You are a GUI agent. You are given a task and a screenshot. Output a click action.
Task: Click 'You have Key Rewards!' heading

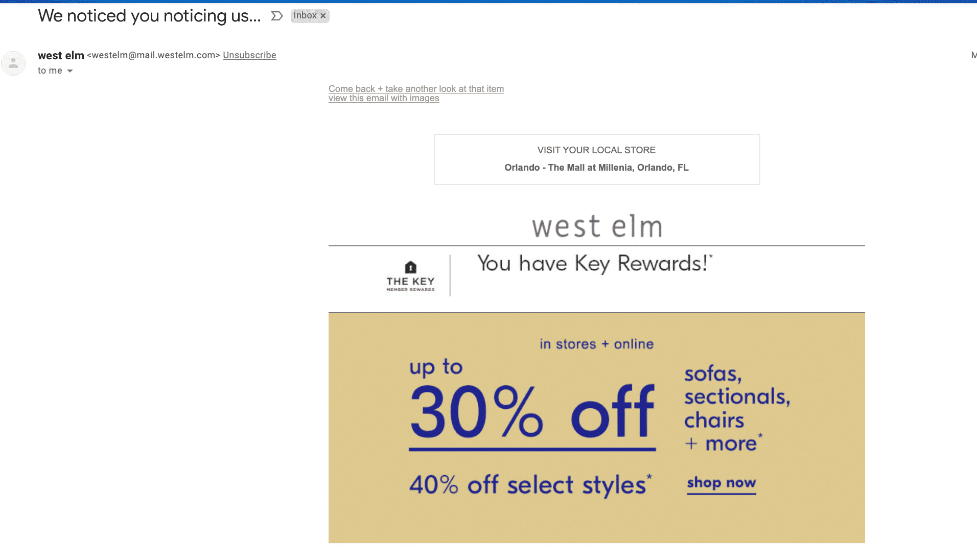[x=595, y=264]
